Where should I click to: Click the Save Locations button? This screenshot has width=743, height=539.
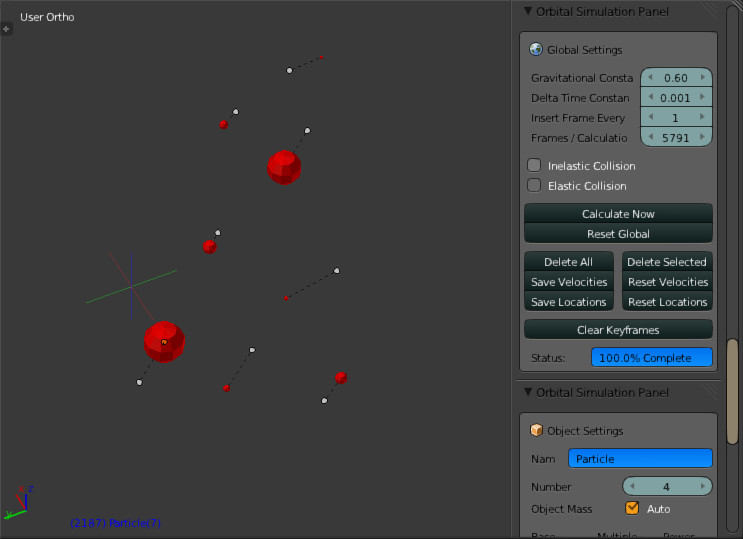(x=569, y=301)
